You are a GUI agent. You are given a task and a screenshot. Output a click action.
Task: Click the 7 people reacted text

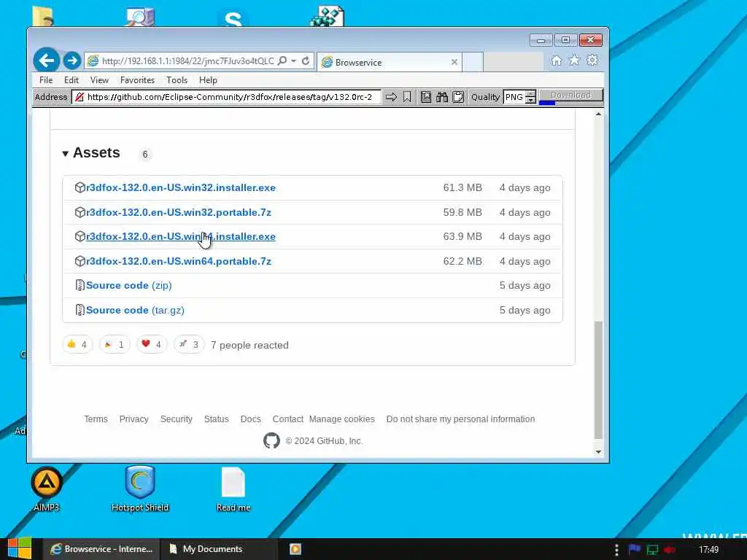pyautogui.click(x=249, y=345)
